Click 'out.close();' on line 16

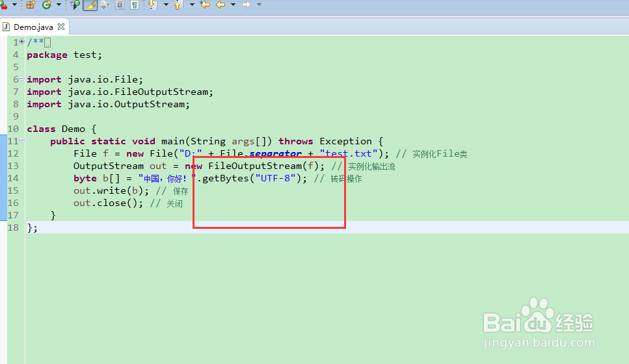109,203
